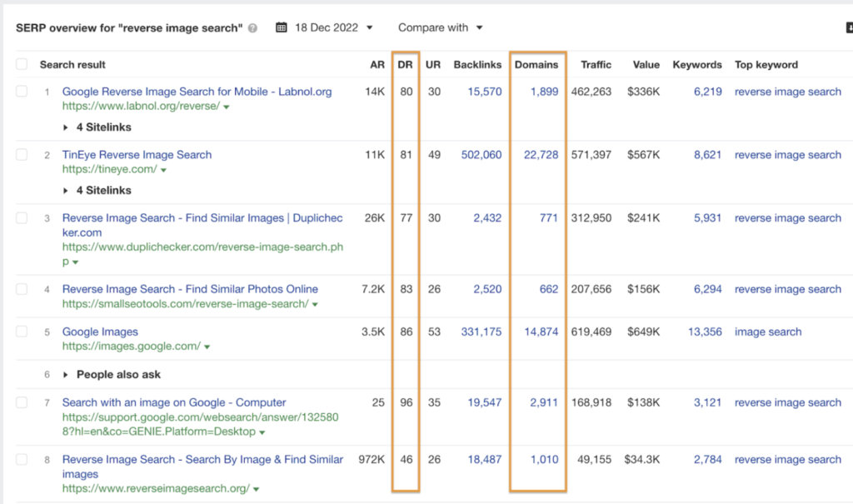Open the 1,899 referring domains link

pyautogui.click(x=545, y=92)
